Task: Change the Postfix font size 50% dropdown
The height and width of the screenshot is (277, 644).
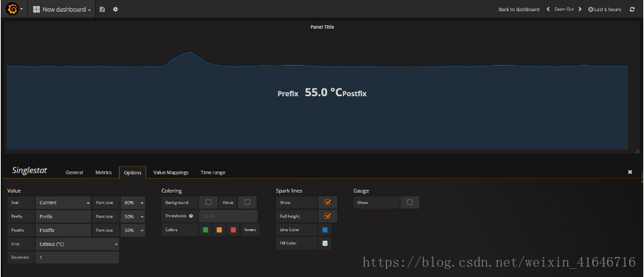Action: pyautogui.click(x=133, y=230)
